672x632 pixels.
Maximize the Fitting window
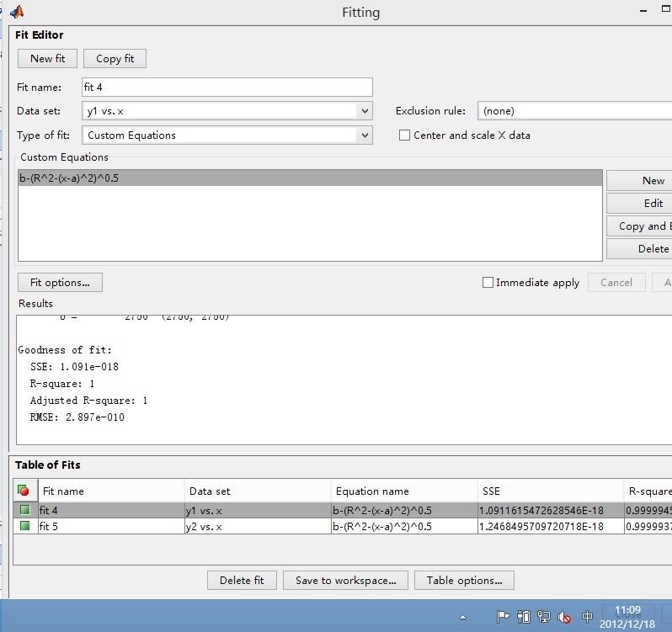667,9
